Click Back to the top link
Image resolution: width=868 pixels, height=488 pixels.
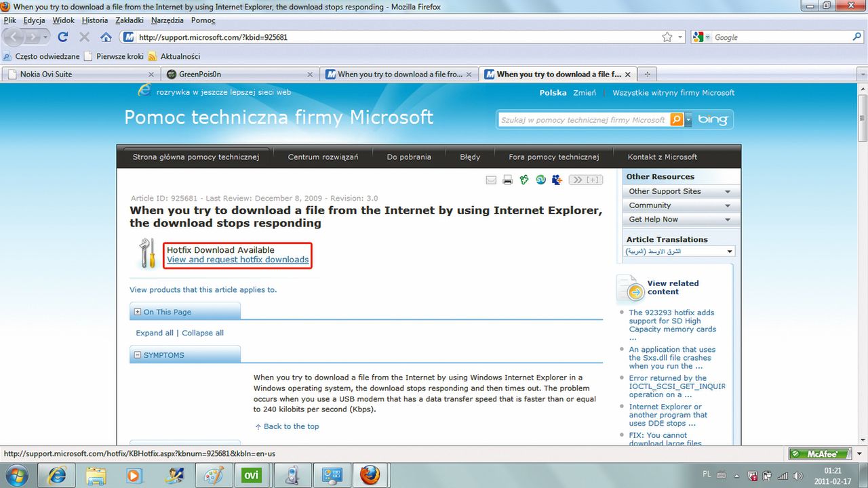point(291,426)
